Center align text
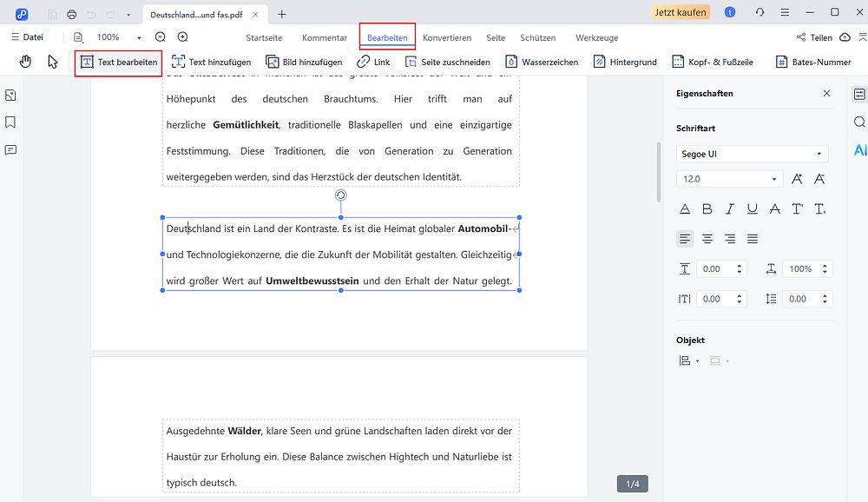868x502 pixels. point(707,239)
